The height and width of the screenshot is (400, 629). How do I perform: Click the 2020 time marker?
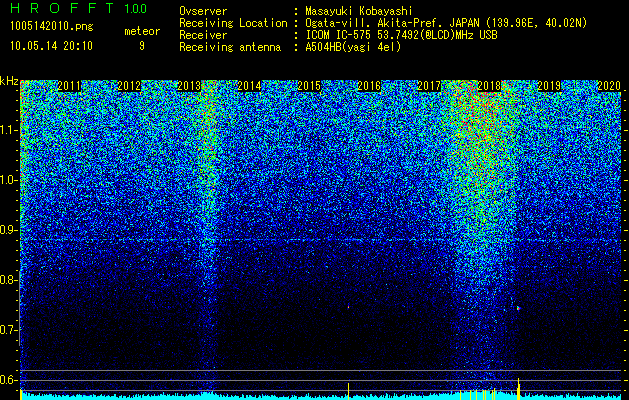[x=609, y=86]
